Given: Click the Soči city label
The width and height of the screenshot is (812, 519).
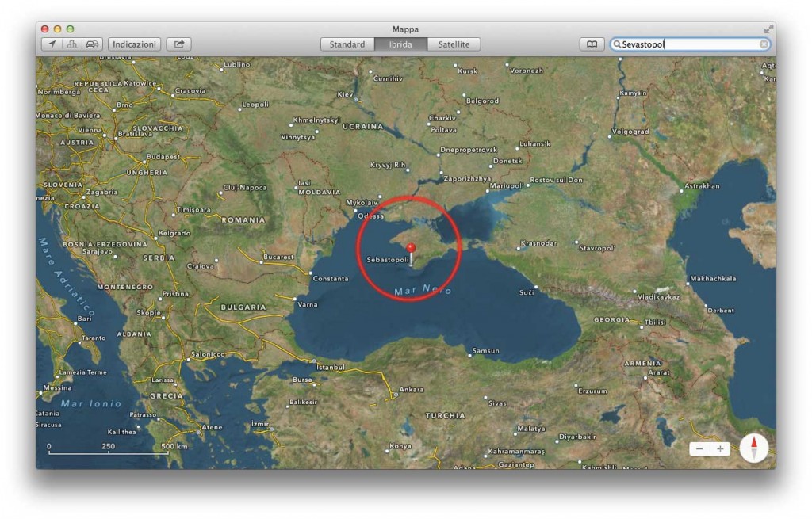Looking at the screenshot, I should (527, 292).
